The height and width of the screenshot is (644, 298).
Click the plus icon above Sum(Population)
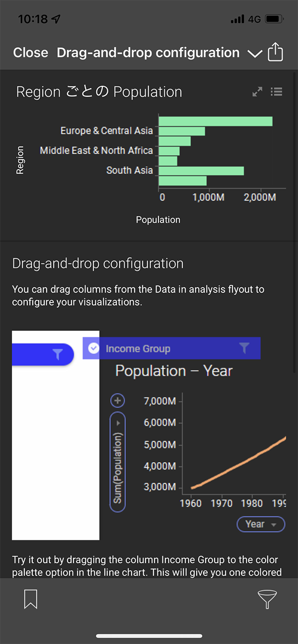pyautogui.click(x=118, y=400)
